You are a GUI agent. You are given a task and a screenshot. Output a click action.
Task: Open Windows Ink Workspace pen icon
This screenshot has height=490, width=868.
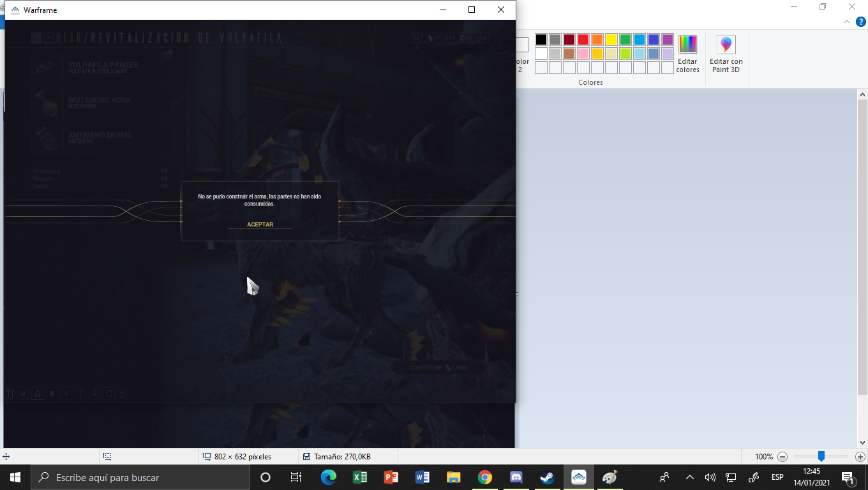tap(753, 477)
